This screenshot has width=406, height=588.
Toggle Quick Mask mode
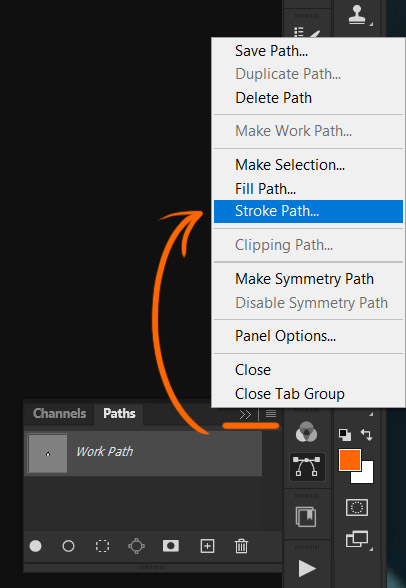pyautogui.click(x=357, y=507)
